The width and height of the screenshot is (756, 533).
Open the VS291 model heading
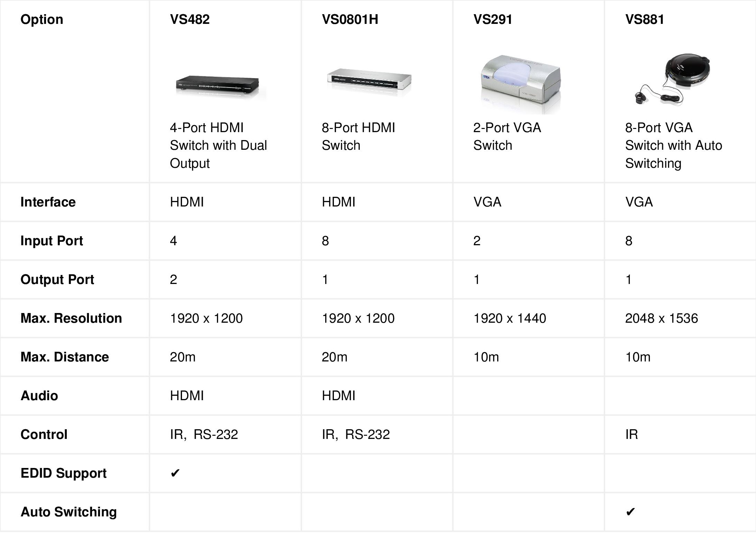tap(493, 19)
